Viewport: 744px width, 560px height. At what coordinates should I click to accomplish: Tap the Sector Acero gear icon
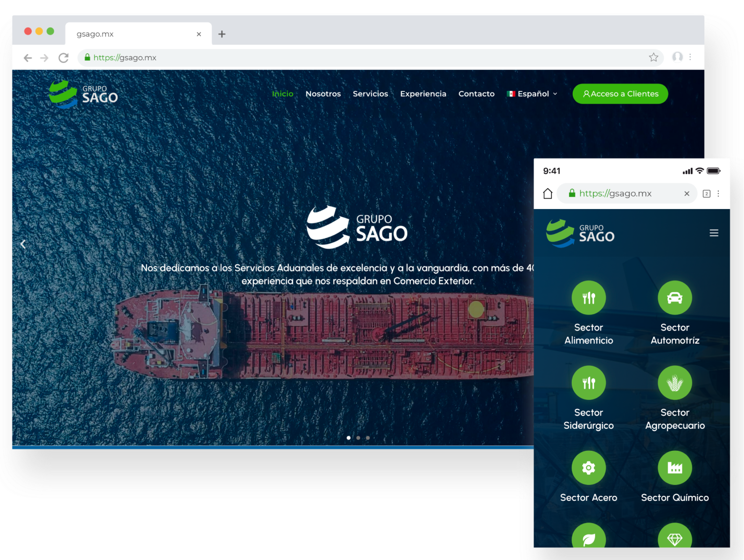(589, 468)
